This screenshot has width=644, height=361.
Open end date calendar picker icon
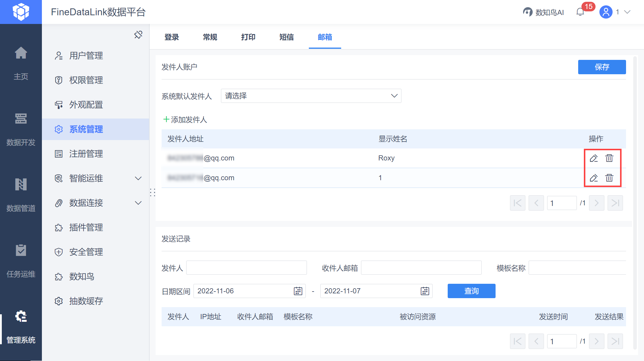click(425, 291)
